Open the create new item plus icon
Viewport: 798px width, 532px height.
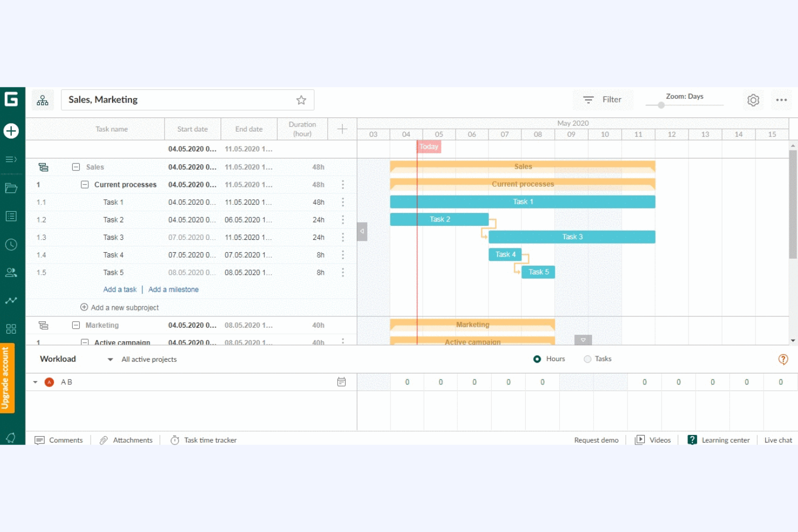coord(11,130)
